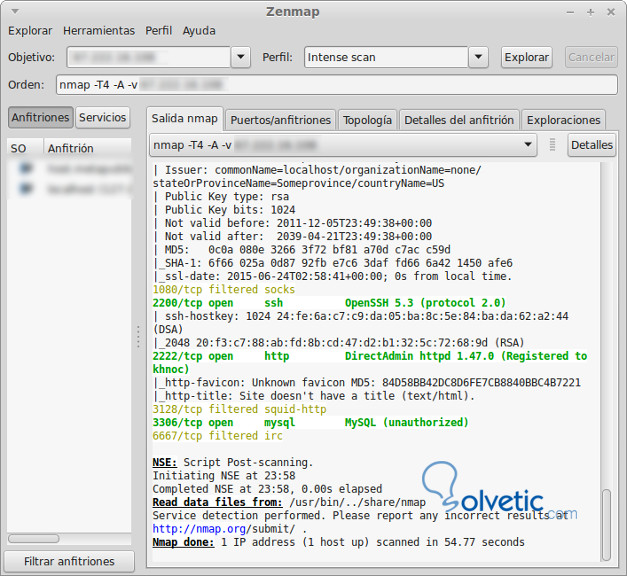This screenshot has height=576, width=627.
Task: Click the 'Public Key type: rsa' line
Action: coord(221,197)
